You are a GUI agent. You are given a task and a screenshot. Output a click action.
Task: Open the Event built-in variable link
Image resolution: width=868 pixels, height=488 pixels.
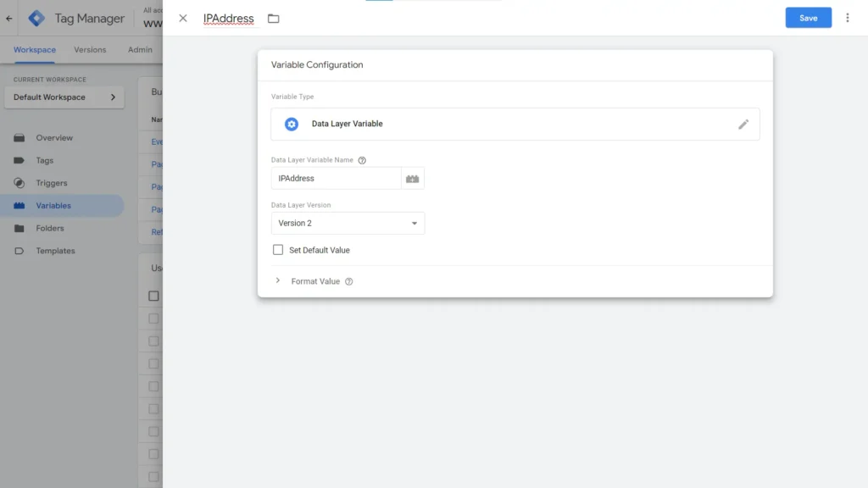pyautogui.click(x=156, y=141)
